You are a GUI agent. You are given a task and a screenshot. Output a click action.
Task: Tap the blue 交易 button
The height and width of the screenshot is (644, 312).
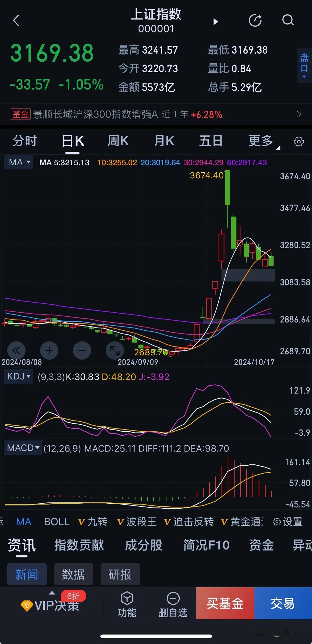click(x=283, y=603)
